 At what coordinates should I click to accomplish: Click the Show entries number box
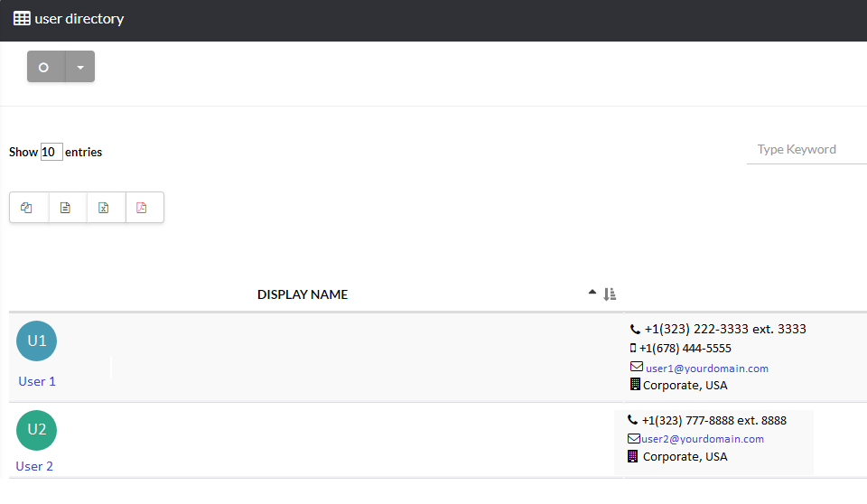[x=51, y=152]
